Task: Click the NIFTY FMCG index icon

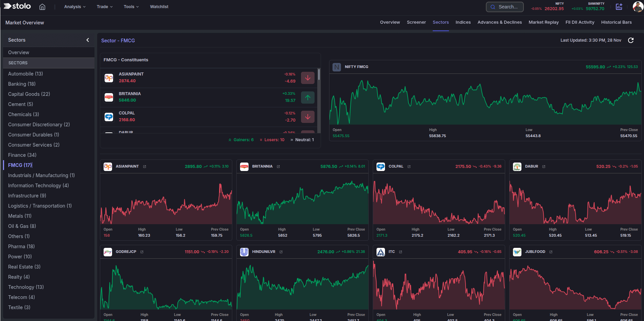Action: point(337,67)
